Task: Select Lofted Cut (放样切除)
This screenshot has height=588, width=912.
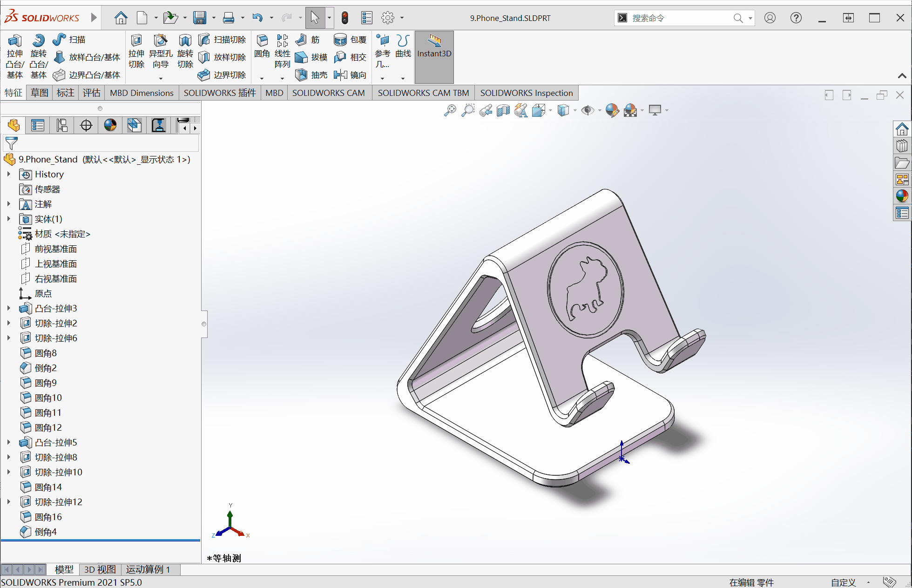Action: [222, 57]
